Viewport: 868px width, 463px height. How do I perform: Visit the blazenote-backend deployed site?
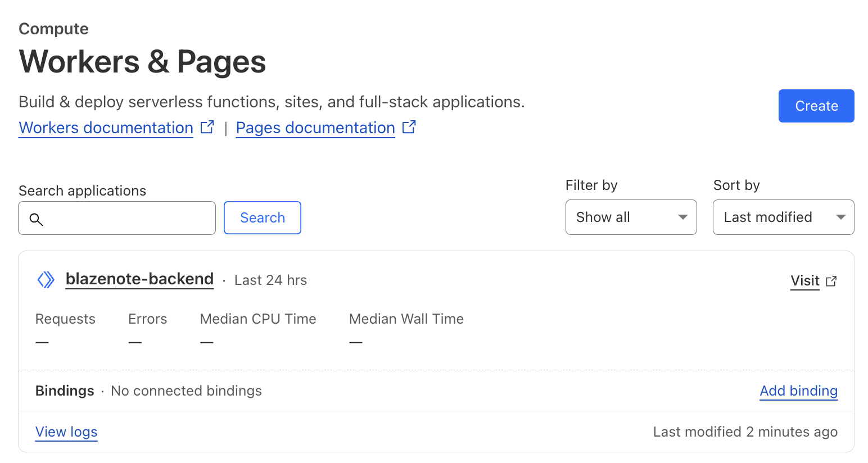805,280
